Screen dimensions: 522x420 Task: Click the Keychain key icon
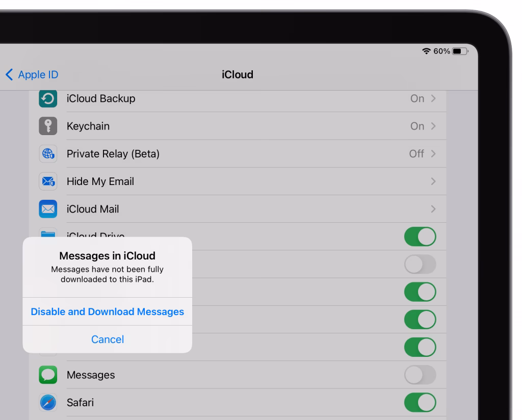(47, 126)
